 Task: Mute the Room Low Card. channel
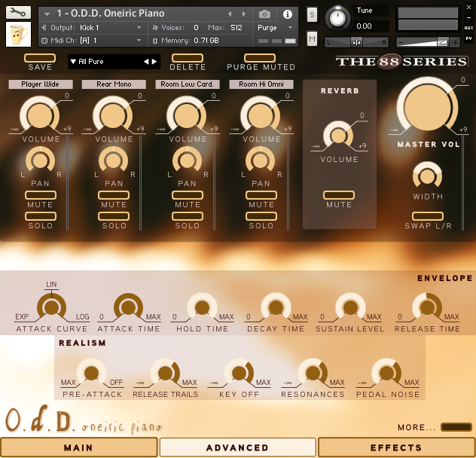(x=188, y=195)
